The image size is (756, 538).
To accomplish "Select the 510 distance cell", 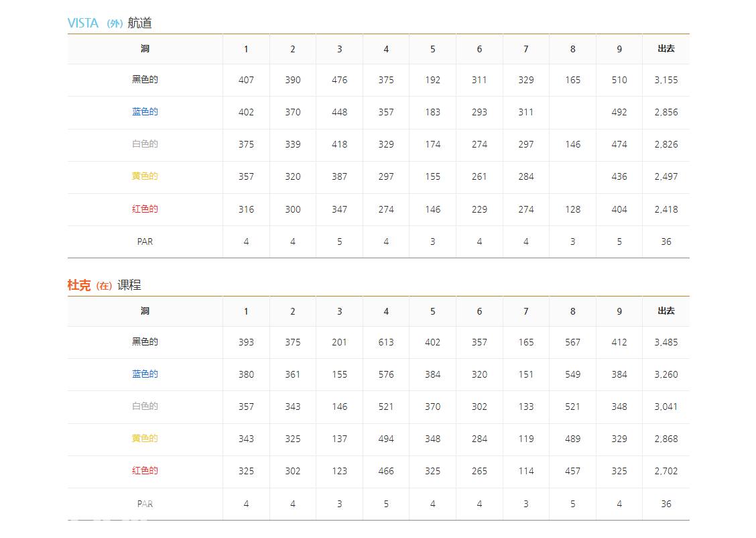I will (x=619, y=80).
